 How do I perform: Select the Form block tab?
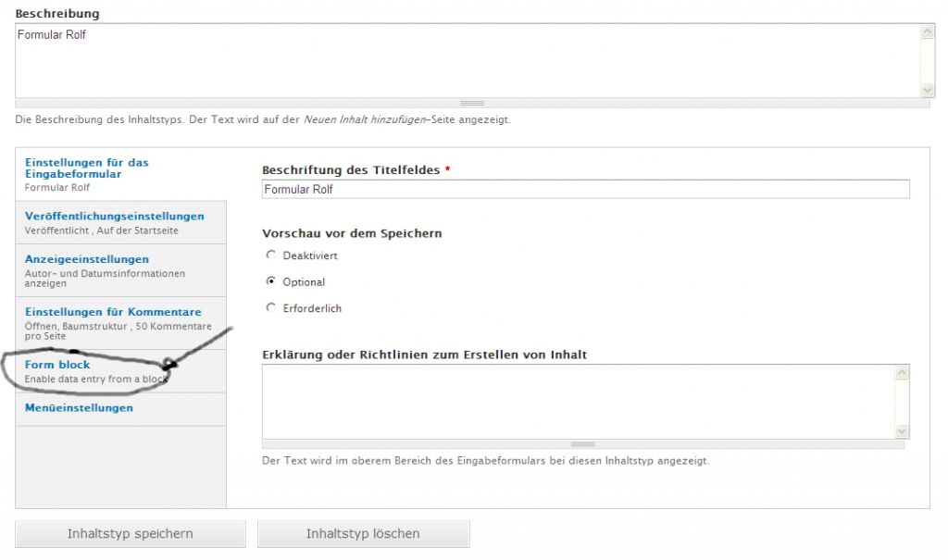click(57, 365)
